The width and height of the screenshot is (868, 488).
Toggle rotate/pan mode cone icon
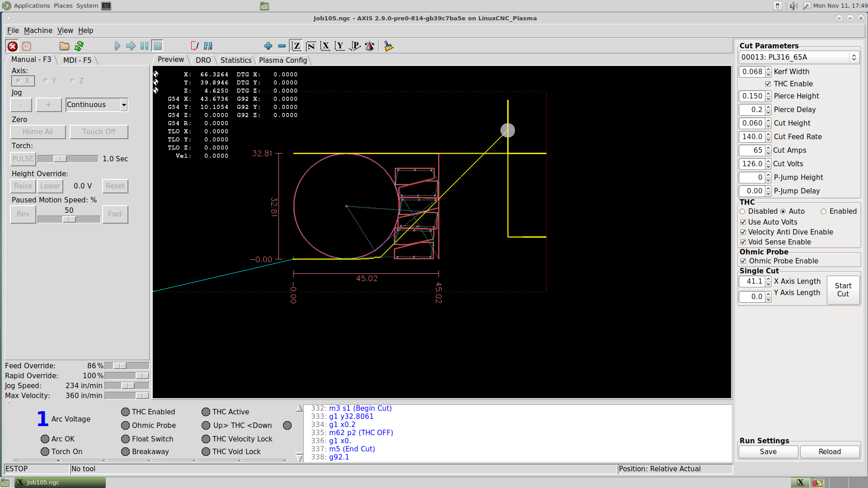369,46
